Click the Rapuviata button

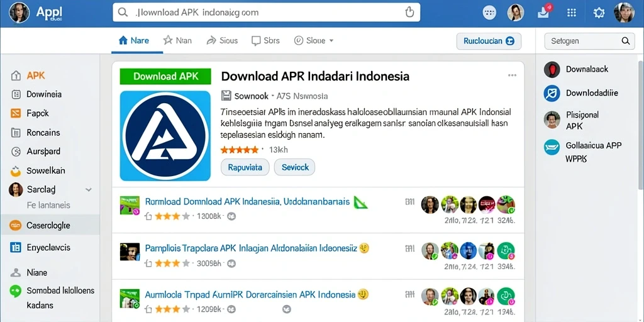[x=245, y=167]
